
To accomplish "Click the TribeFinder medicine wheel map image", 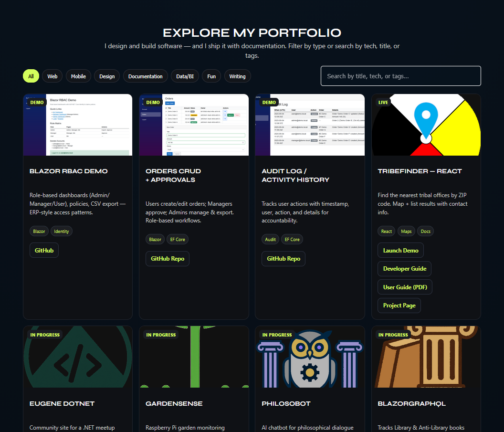I will 426,125.
